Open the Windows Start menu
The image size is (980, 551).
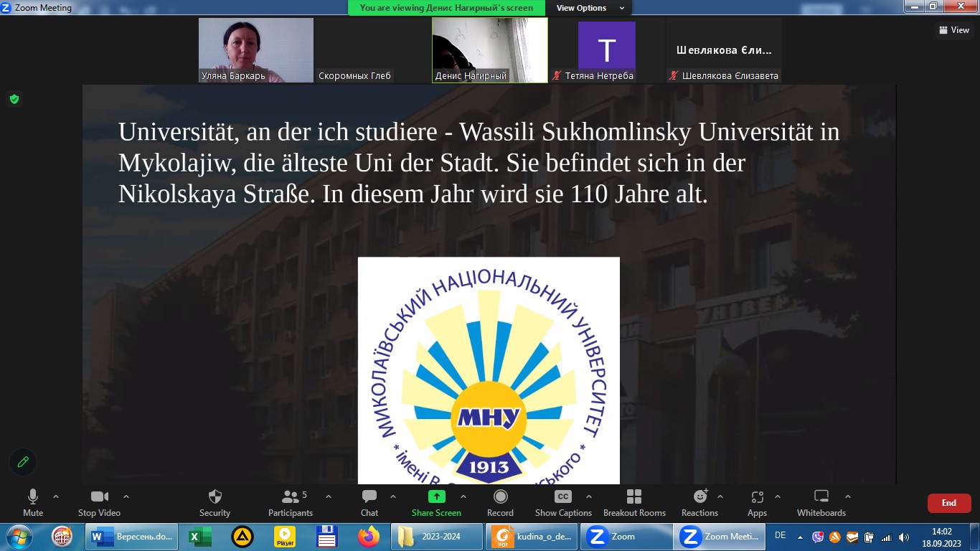click(x=19, y=537)
